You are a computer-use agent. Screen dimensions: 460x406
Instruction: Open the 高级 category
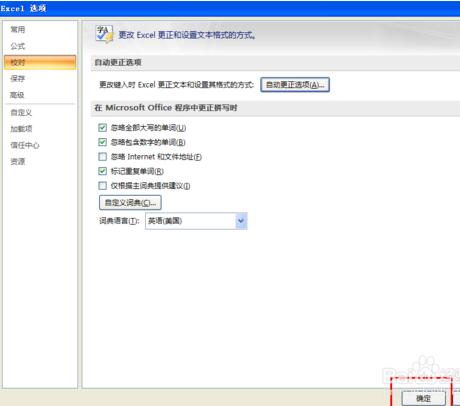(x=17, y=95)
